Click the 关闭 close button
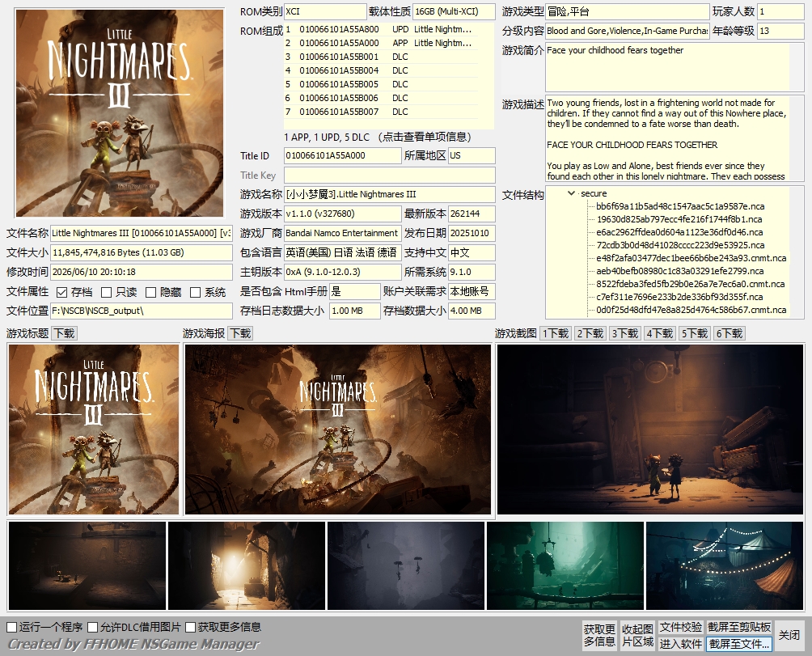The height and width of the screenshot is (656, 812). [789, 635]
